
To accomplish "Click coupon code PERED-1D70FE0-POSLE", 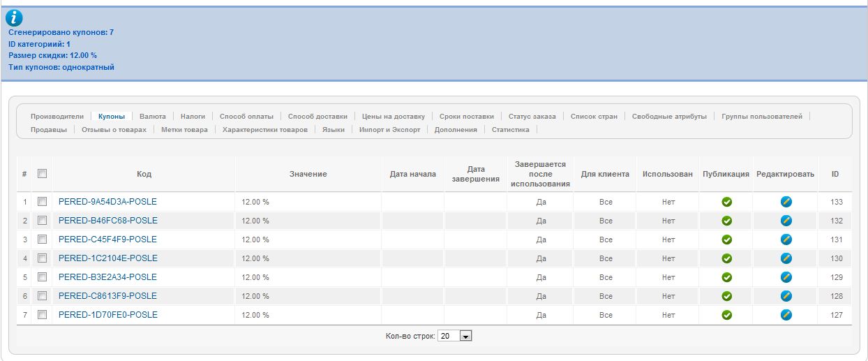I will tap(108, 315).
